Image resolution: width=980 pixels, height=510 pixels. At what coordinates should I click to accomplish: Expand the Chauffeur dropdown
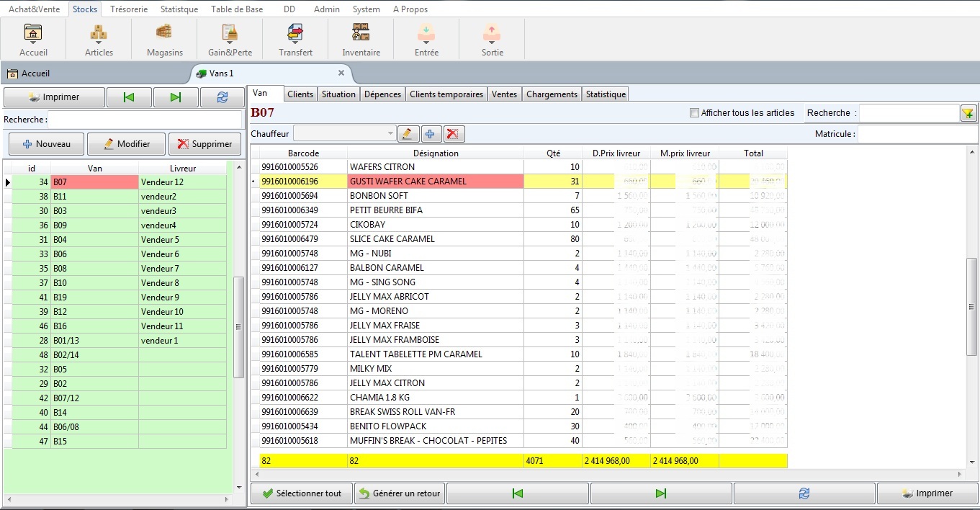(391, 134)
